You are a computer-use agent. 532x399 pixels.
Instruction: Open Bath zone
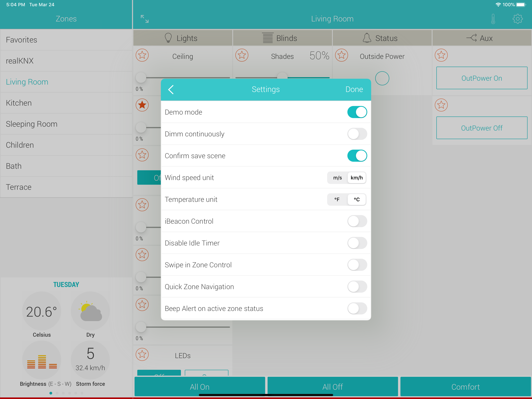point(66,166)
